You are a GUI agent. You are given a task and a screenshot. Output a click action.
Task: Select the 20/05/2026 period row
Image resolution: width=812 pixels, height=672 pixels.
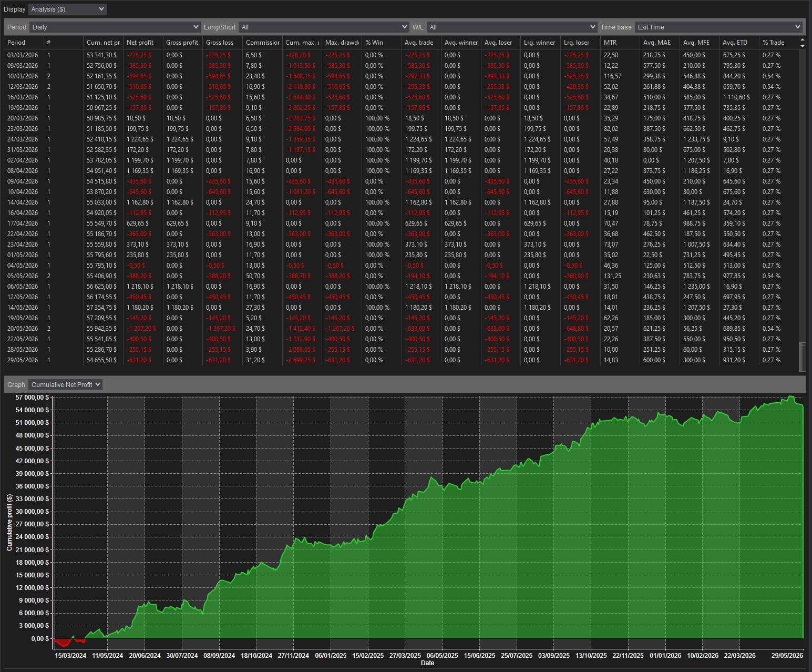[402, 329]
